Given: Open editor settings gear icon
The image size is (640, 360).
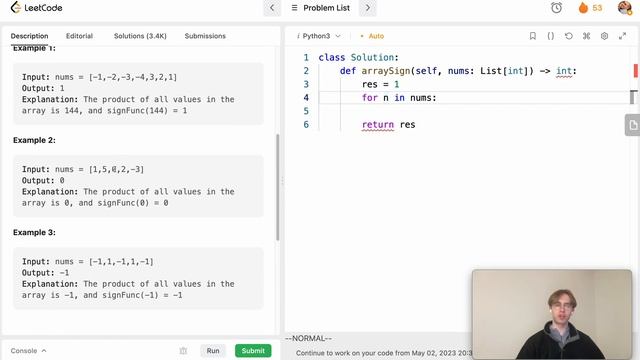Looking at the screenshot, I should (604, 36).
